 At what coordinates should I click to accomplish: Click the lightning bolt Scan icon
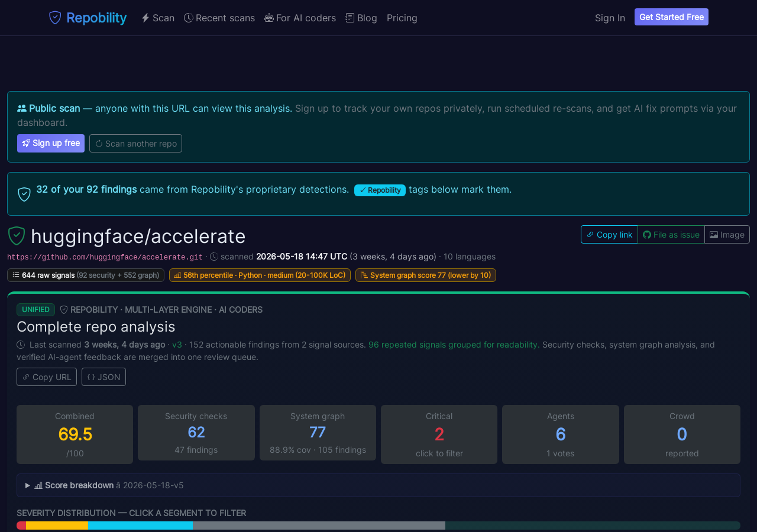145,18
